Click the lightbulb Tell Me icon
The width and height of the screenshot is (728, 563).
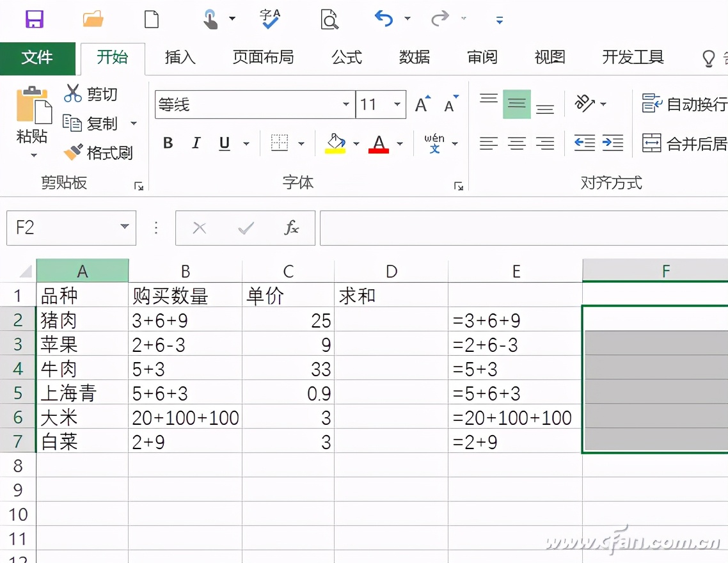[x=709, y=58]
